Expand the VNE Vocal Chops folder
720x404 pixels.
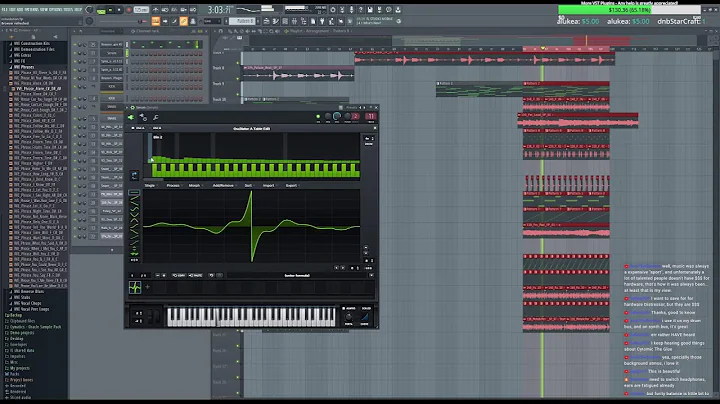26,303
